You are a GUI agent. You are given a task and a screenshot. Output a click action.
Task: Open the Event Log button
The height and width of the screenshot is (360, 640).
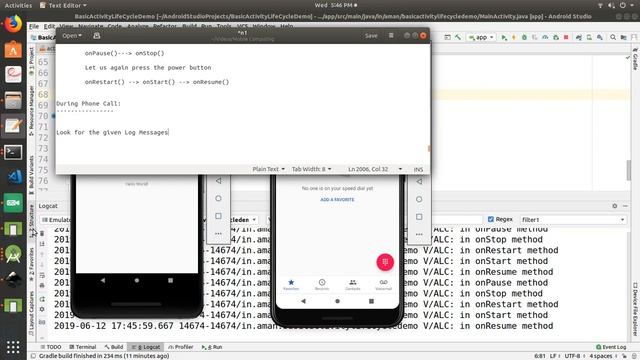click(611, 347)
